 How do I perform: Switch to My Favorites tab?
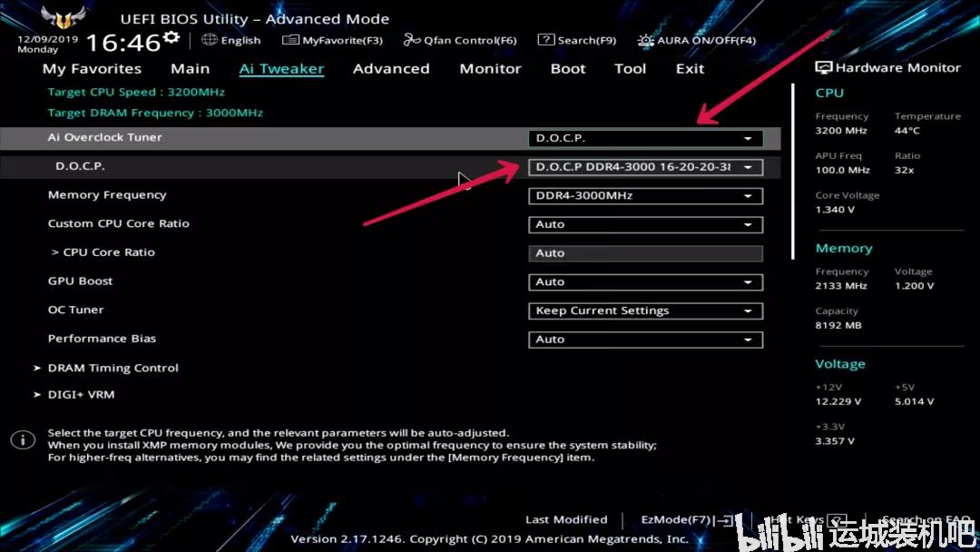pyautogui.click(x=92, y=69)
